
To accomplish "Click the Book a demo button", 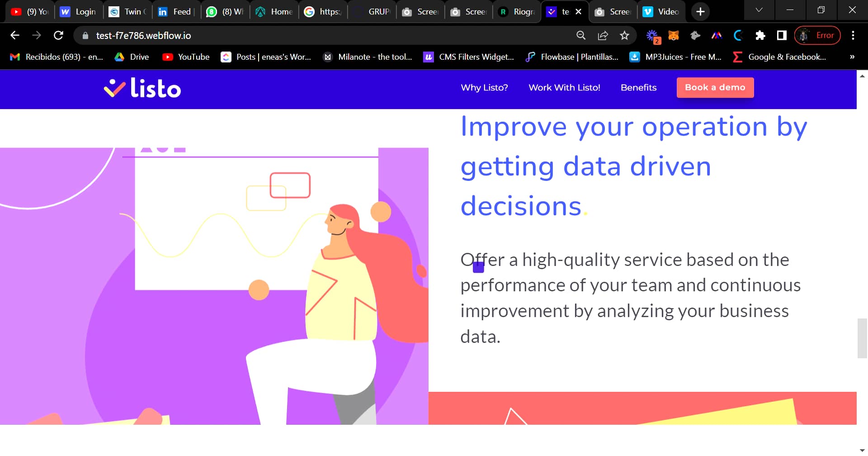I will pyautogui.click(x=715, y=87).
